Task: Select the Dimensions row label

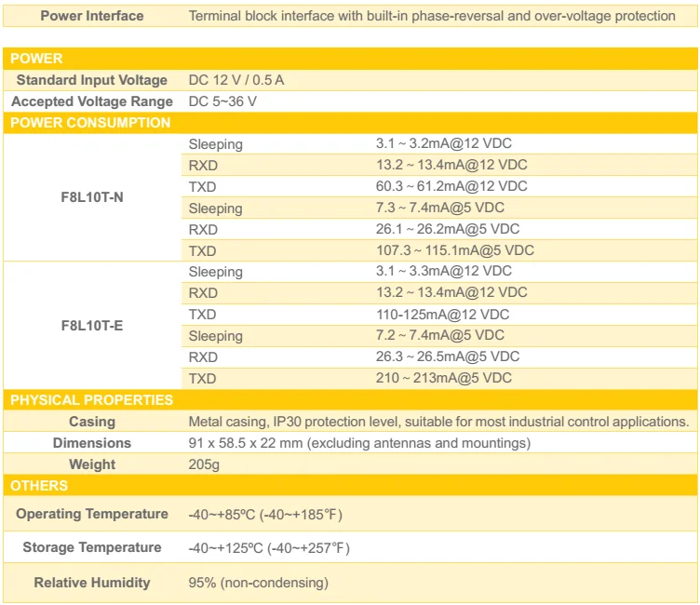Action: click(92, 443)
